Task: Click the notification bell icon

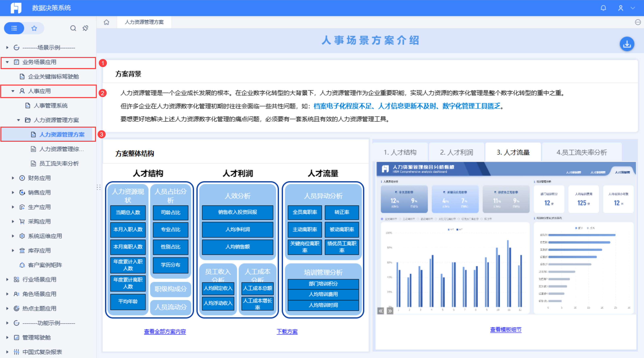Action: [x=603, y=8]
